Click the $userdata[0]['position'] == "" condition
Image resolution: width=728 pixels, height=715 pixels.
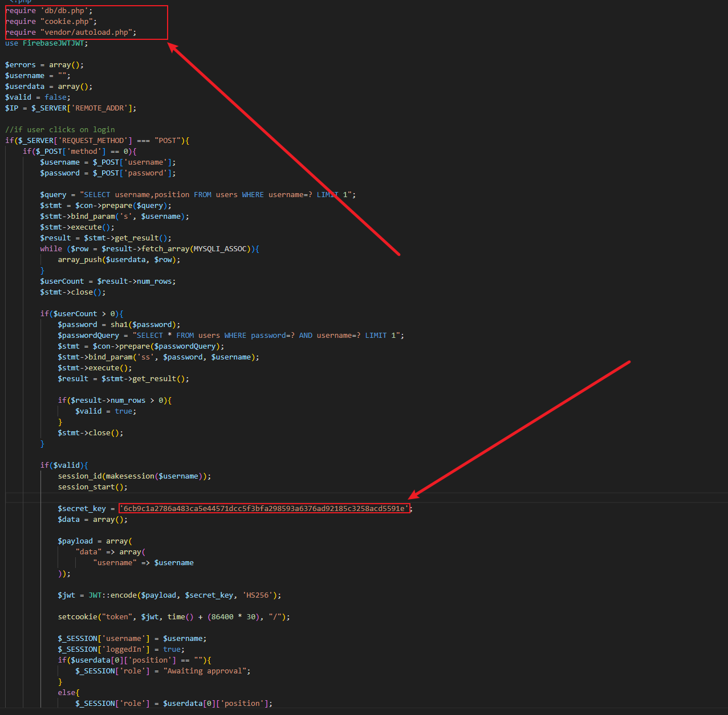(x=135, y=660)
